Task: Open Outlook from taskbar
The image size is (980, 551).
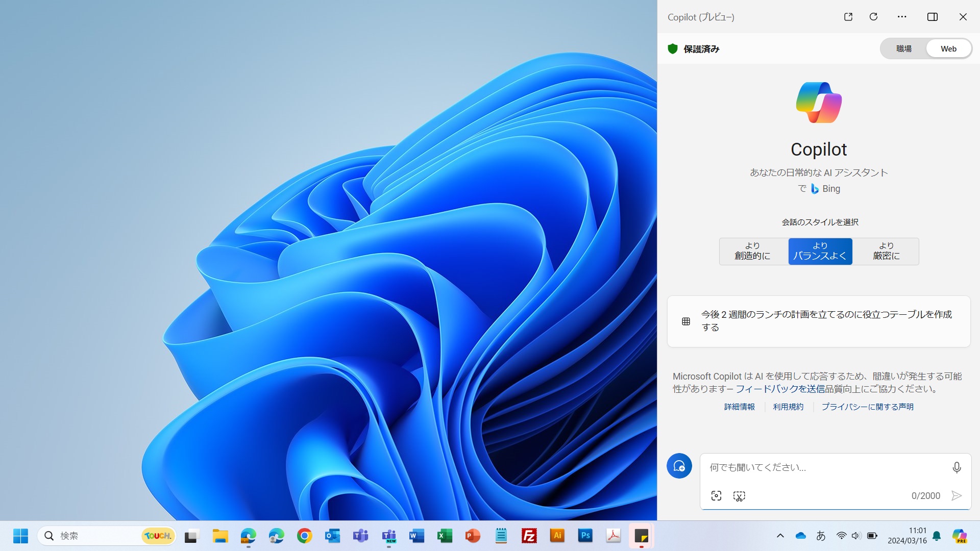Action: (x=333, y=536)
